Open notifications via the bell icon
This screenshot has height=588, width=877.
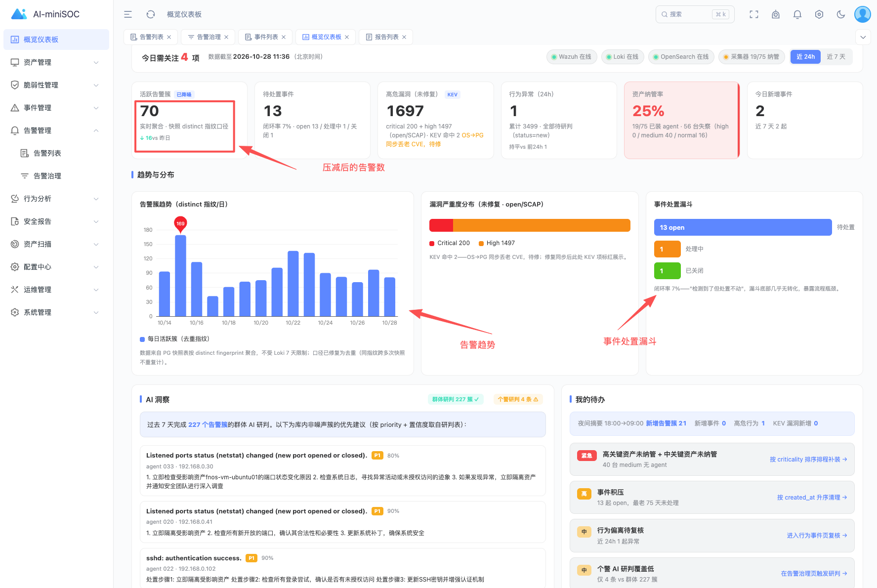coord(797,14)
